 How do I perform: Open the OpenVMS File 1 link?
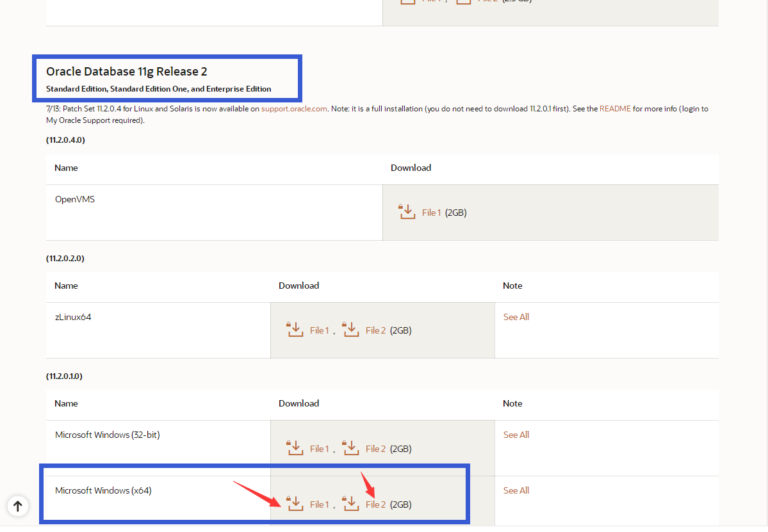432,213
